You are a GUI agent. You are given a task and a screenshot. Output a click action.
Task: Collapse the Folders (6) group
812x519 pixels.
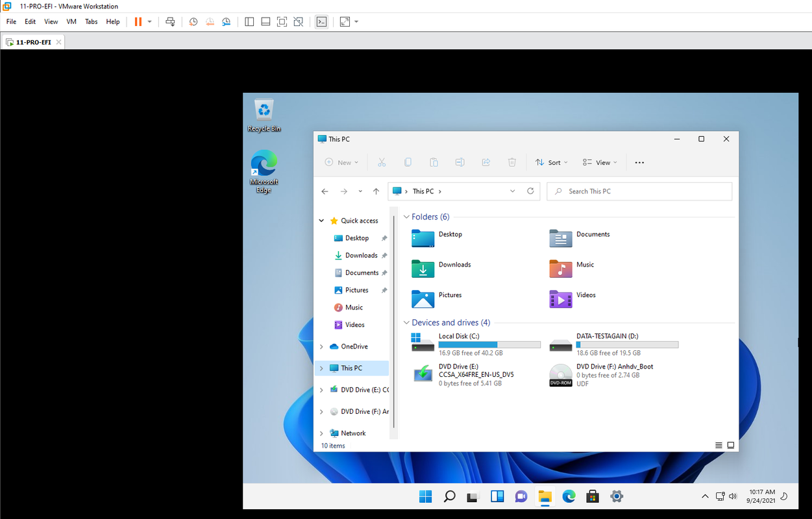pos(406,217)
